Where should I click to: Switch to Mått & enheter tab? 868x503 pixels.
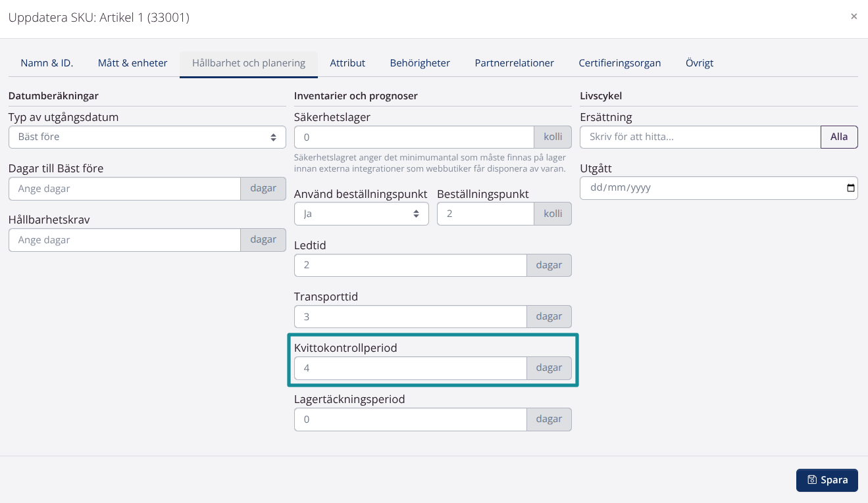coord(132,63)
